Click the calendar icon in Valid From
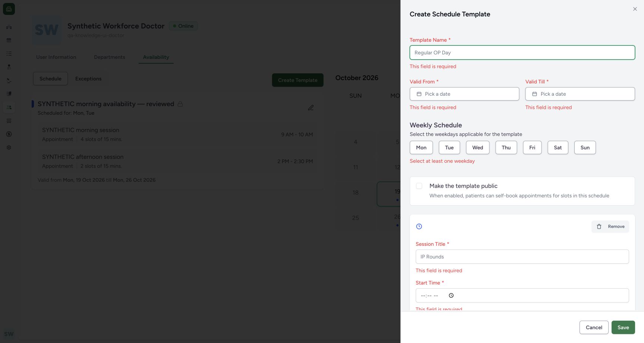The width and height of the screenshot is (644, 343). (419, 94)
